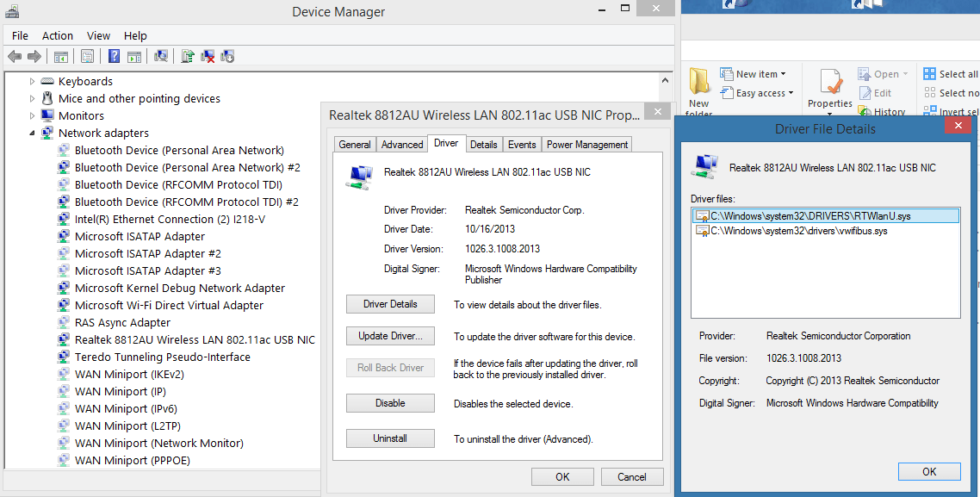Select Bluetooth Device (RFCOMM Protocol TDI) #2
This screenshot has width=980, height=497.
pos(187,202)
